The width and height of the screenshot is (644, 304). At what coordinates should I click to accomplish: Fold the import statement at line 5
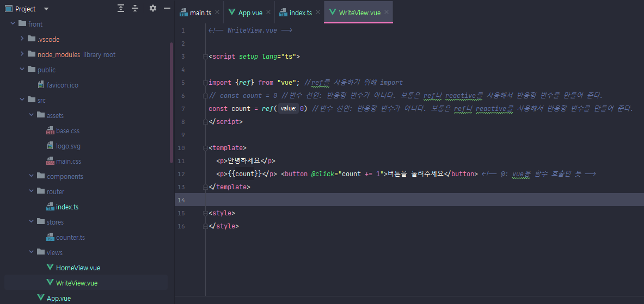pyautogui.click(x=205, y=83)
